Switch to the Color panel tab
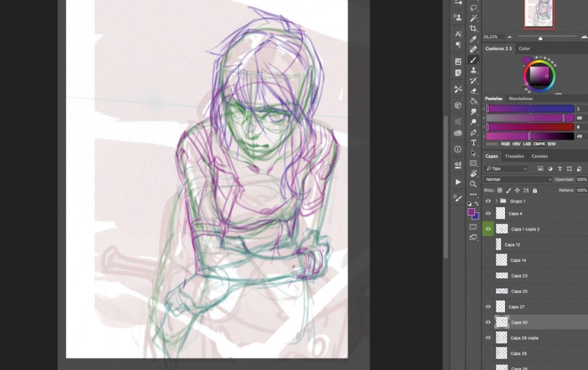 (x=524, y=48)
